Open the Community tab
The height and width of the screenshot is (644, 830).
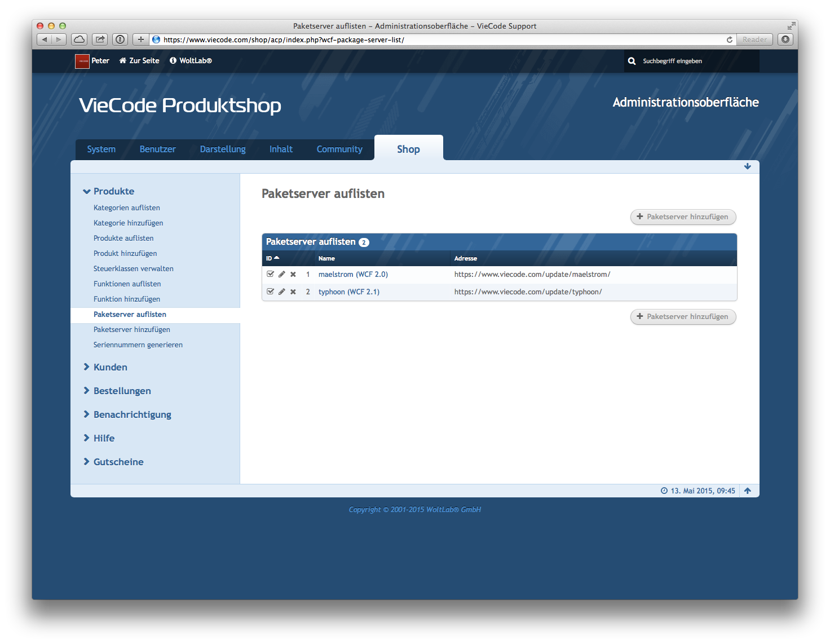coord(339,149)
